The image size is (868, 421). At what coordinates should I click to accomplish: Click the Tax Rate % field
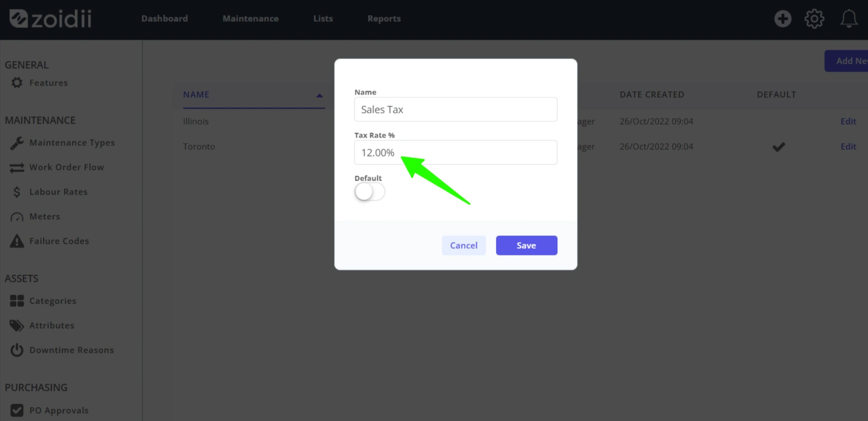coord(456,152)
